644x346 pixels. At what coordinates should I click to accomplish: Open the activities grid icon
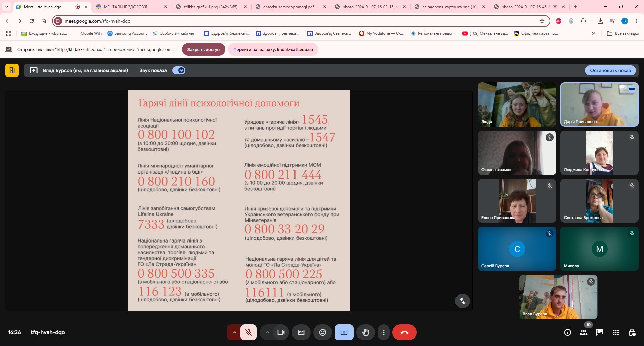pyautogui.click(x=615, y=332)
